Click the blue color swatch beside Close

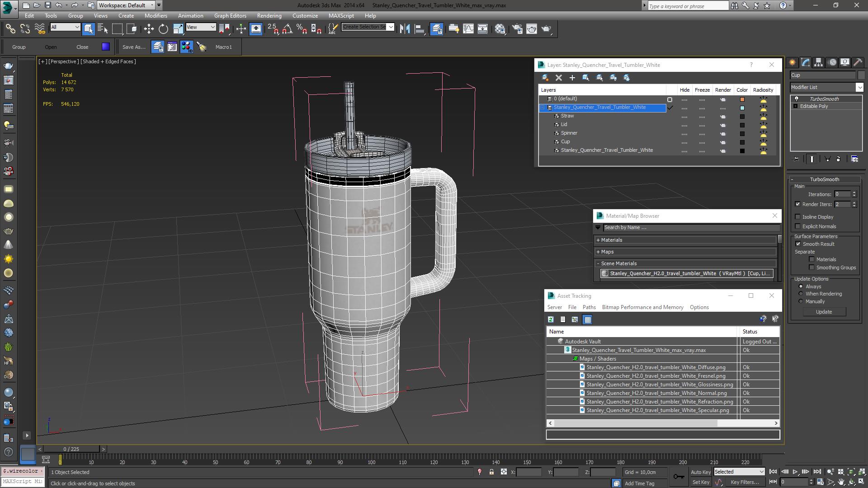coord(106,47)
